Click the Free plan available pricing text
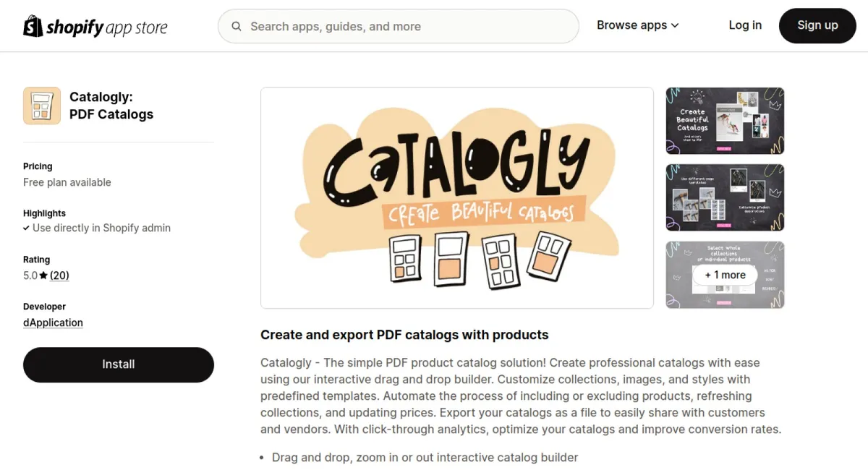Image resolution: width=868 pixels, height=470 pixels. [67, 182]
